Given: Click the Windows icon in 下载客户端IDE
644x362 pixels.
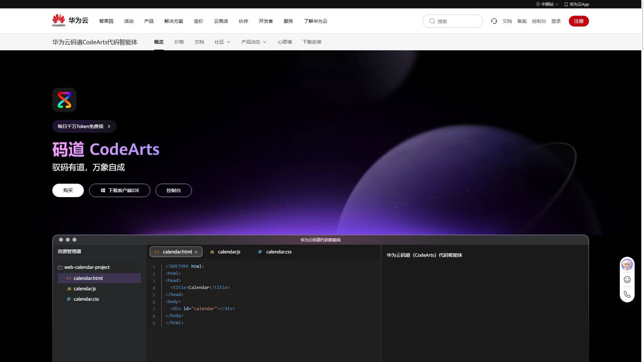Looking at the screenshot, I should [x=103, y=190].
